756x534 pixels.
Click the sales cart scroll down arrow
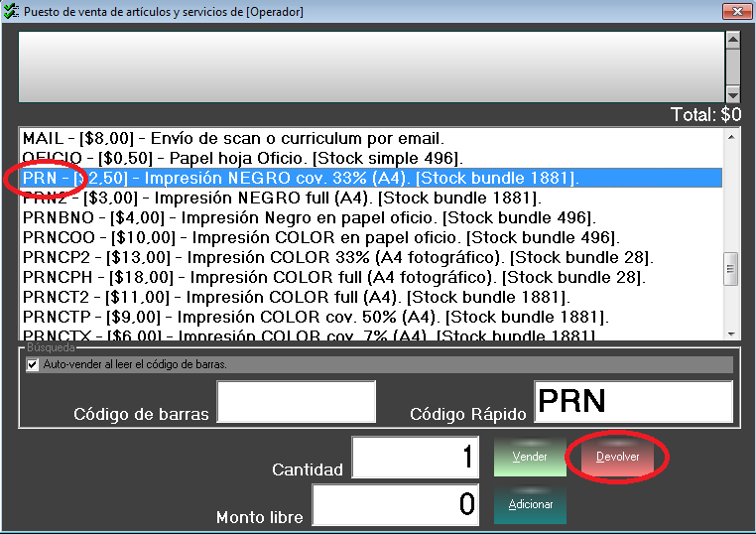pyautogui.click(x=733, y=94)
